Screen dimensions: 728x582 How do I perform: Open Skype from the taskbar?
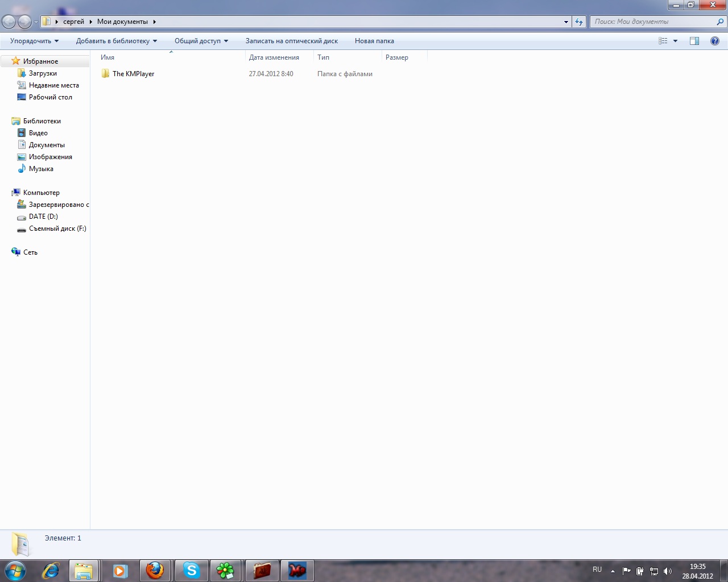[x=191, y=570]
